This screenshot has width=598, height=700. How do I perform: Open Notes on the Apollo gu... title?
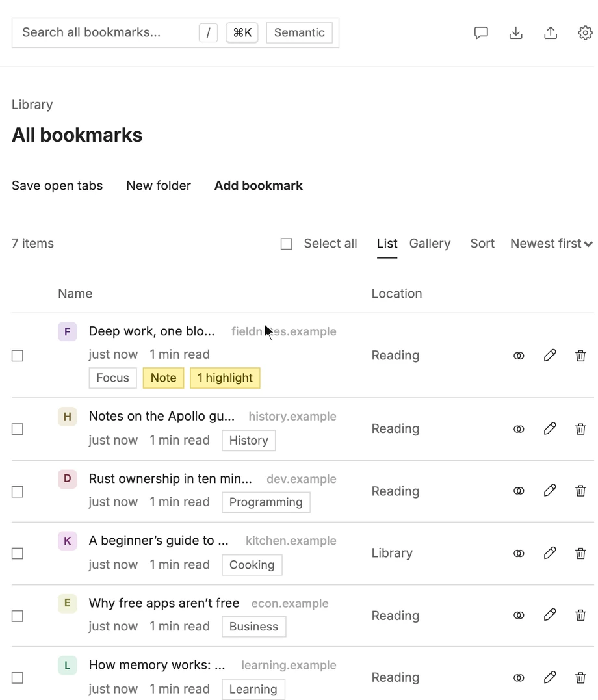point(162,416)
